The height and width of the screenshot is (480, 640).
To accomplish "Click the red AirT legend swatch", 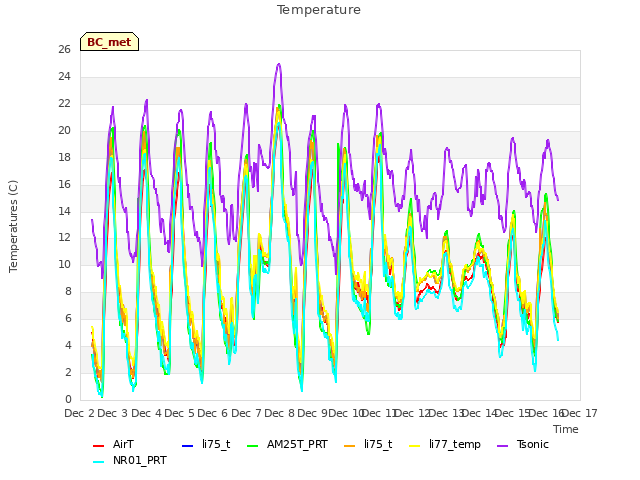I will coord(98,446).
